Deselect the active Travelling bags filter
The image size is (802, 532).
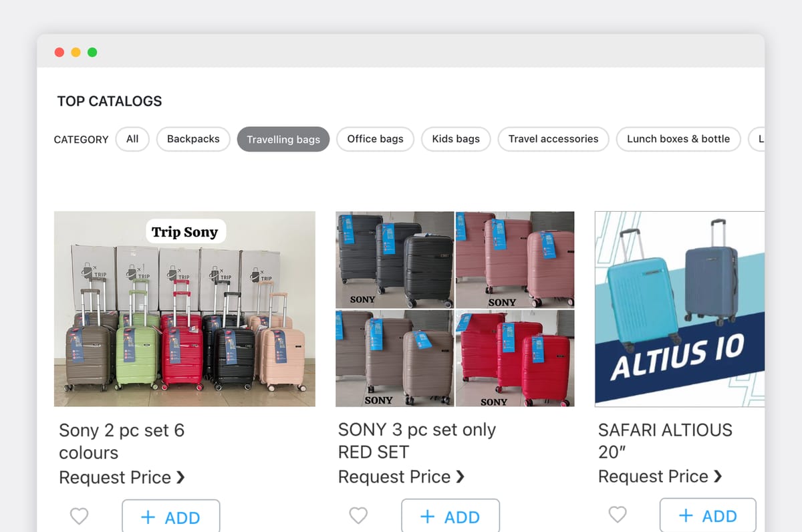click(x=283, y=139)
